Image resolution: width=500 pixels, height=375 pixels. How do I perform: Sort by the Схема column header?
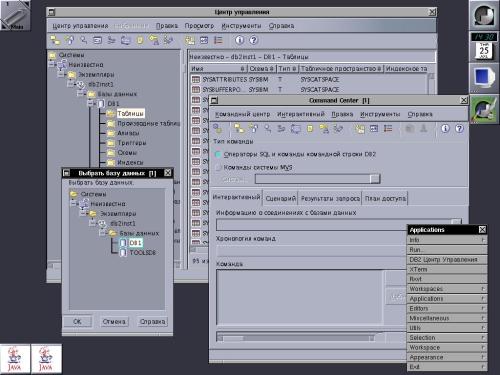click(262, 68)
